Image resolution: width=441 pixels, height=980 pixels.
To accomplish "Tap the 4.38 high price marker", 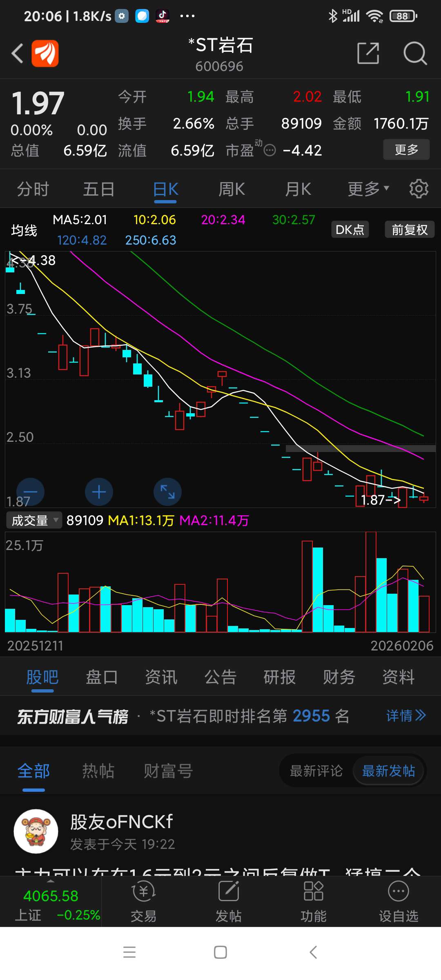I will coord(33,260).
